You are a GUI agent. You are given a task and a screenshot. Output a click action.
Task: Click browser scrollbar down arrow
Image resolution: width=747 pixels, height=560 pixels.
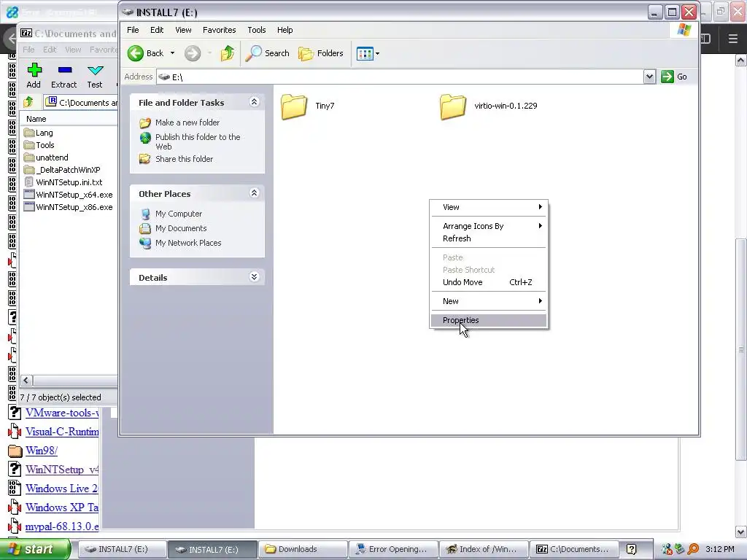click(740, 532)
